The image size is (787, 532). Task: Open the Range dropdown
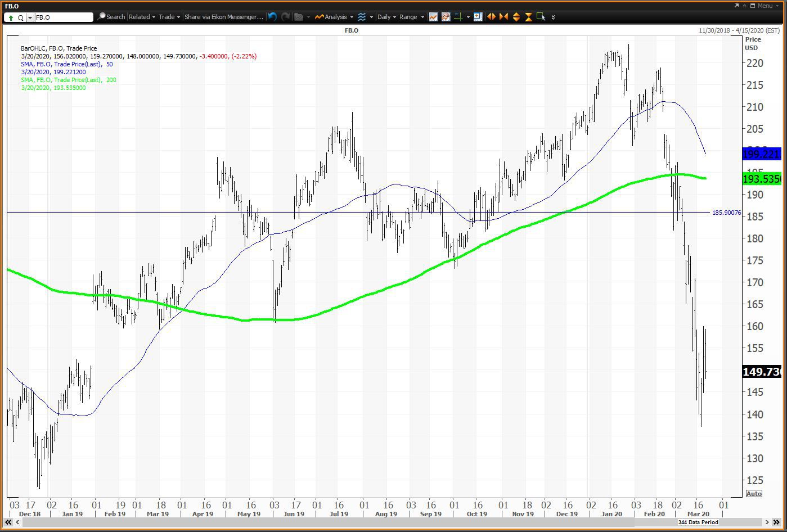[412, 17]
